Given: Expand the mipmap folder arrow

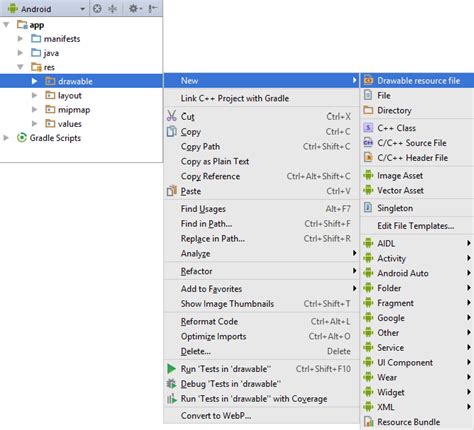Looking at the screenshot, I should [x=34, y=109].
